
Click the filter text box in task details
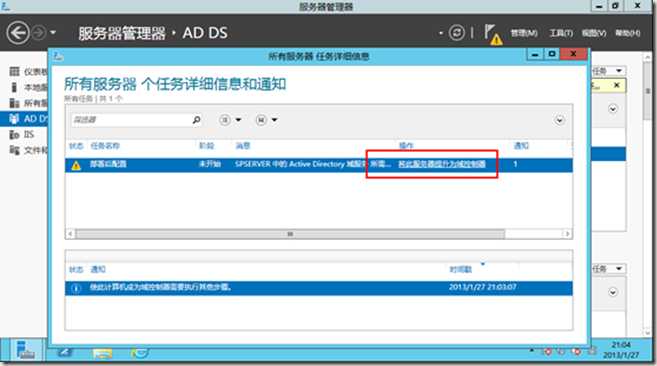point(131,120)
